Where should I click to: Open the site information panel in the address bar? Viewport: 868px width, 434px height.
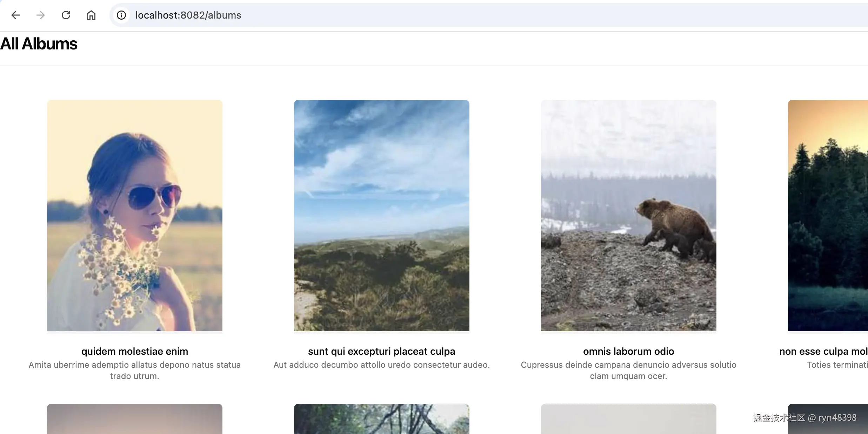click(121, 15)
